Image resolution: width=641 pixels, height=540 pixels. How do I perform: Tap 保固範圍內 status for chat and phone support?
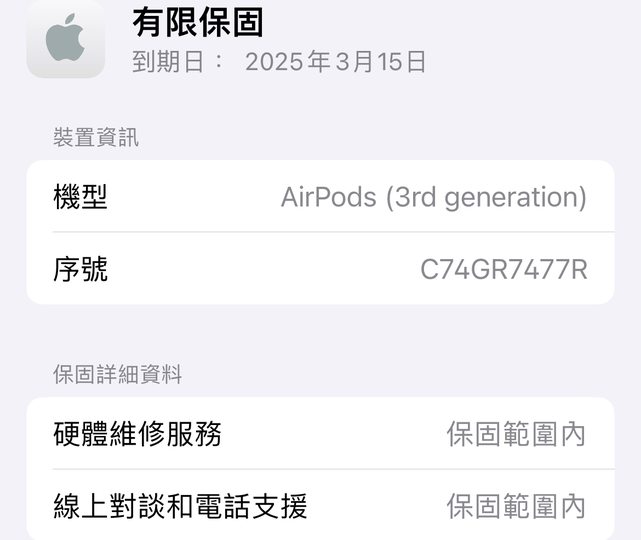tap(516, 506)
